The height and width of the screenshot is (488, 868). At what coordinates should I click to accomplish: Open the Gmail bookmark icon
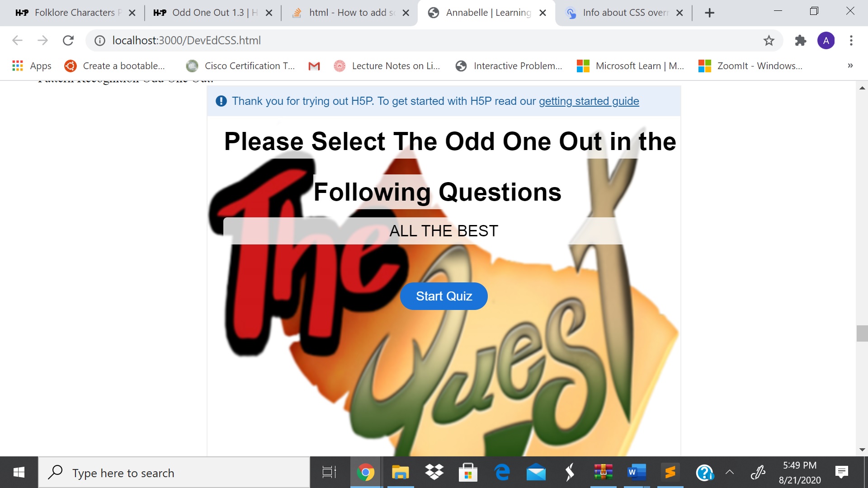click(314, 66)
